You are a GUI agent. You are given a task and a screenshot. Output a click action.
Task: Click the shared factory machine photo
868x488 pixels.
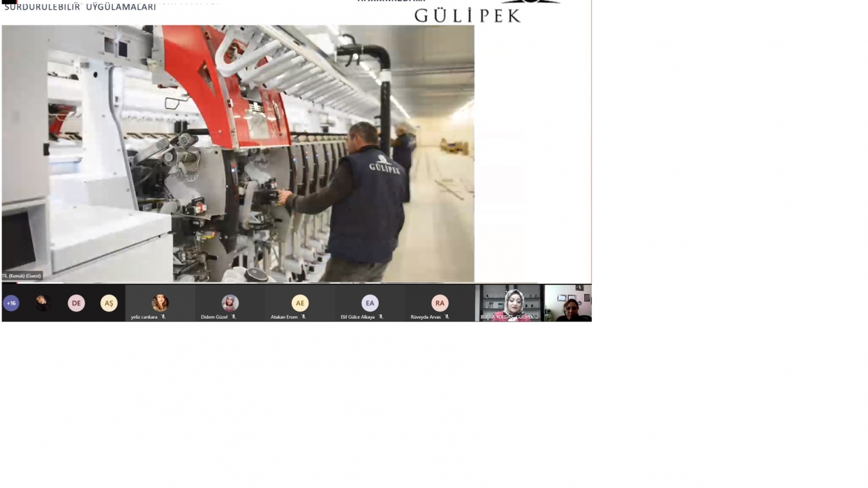click(x=237, y=153)
